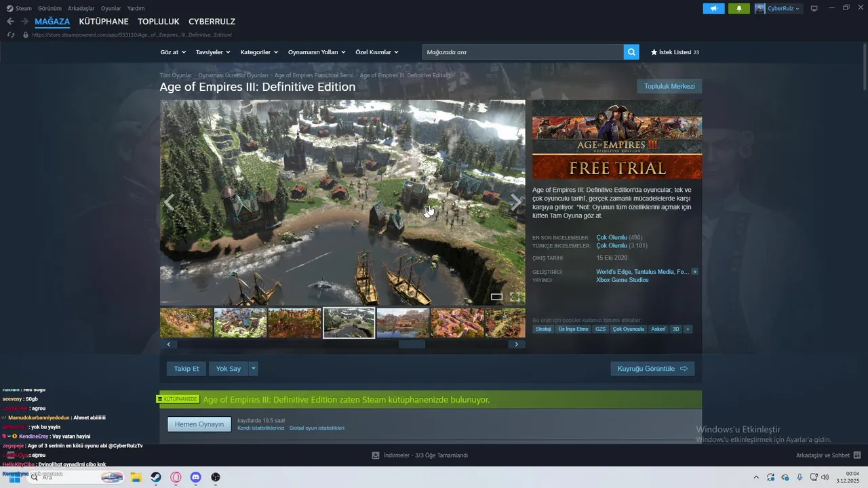868x488 pixels.
Task: Switch to the KÜTÜPHANE tab
Action: [104, 22]
